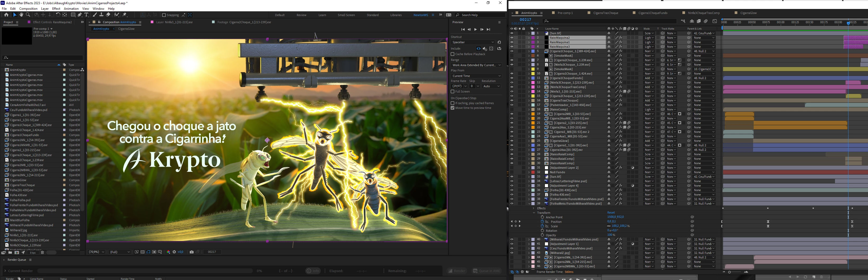Open the show channel RGB icon
The width and height of the screenshot is (868, 280).
[168, 252]
